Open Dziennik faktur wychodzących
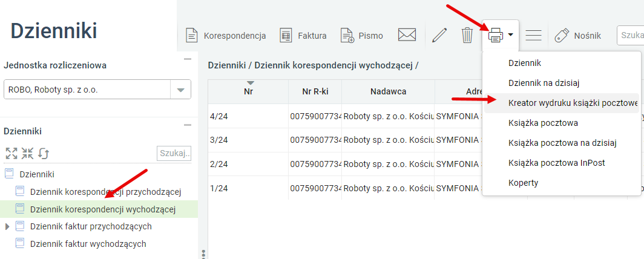The width and height of the screenshot is (644, 259). click(x=88, y=244)
